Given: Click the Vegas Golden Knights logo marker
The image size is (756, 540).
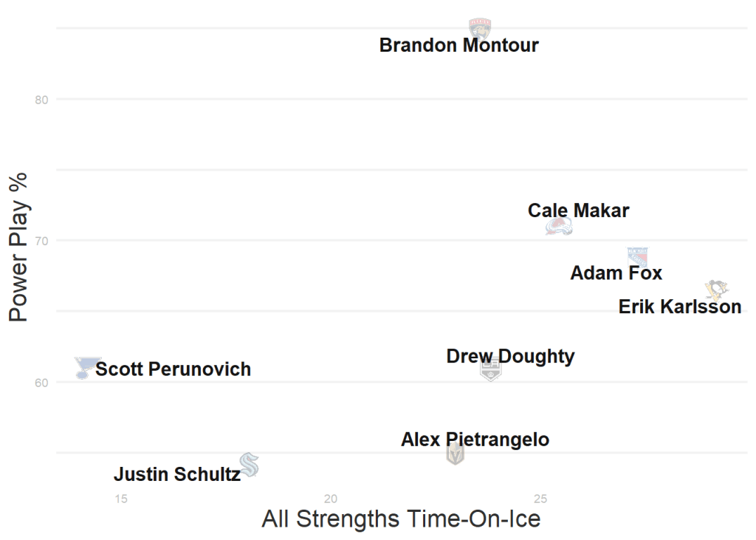Looking at the screenshot, I should click(456, 454).
